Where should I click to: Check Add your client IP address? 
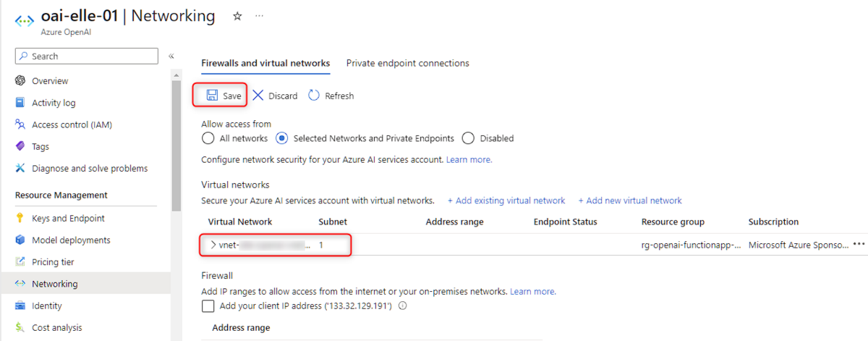point(208,306)
